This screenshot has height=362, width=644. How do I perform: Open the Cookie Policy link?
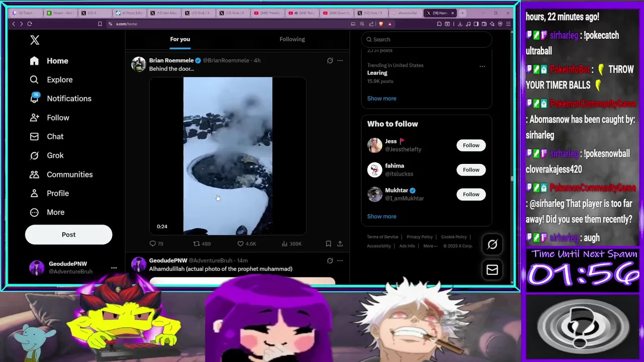click(454, 237)
